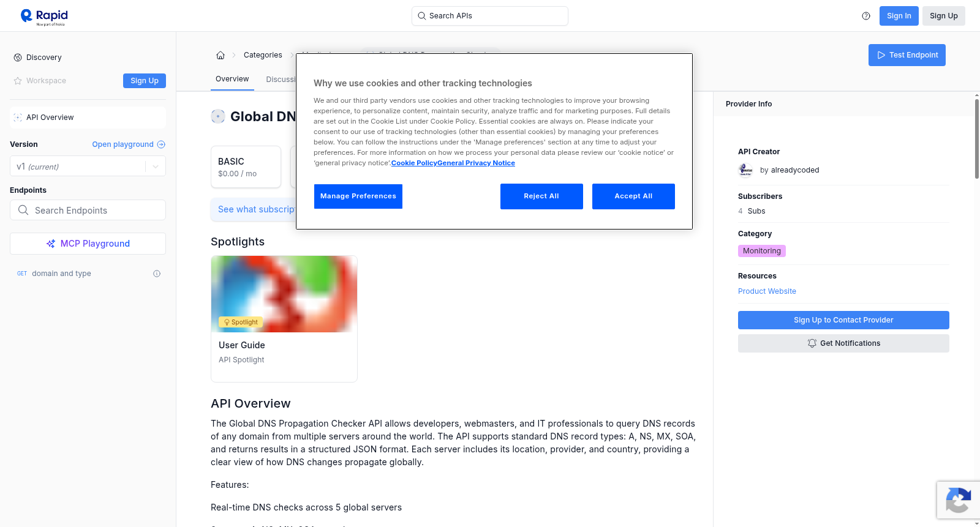Image resolution: width=980 pixels, height=527 pixels.
Task: Click the Discovery compass icon
Action: click(18, 58)
